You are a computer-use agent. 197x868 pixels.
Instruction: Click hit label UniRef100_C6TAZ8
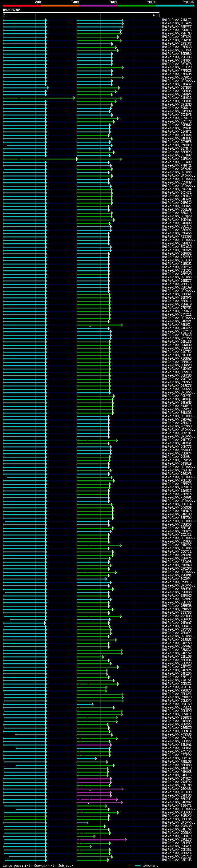tap(177, 64)
